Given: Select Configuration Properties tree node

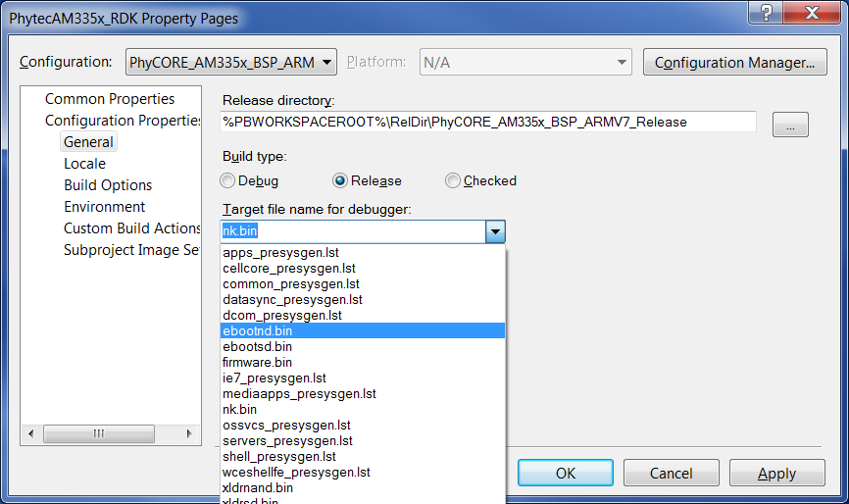Looking at the screenshot, I should pyautogui.click(x=123, y=121).
